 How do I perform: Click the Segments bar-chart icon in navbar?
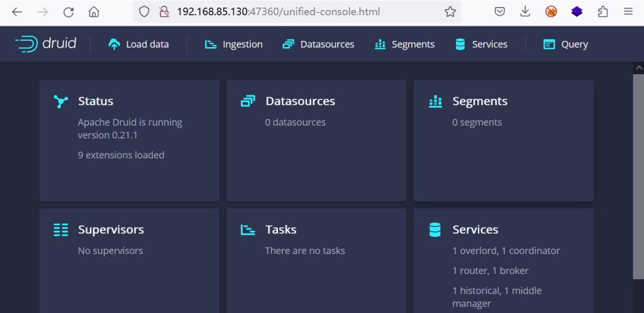click(x=380, y=44)
